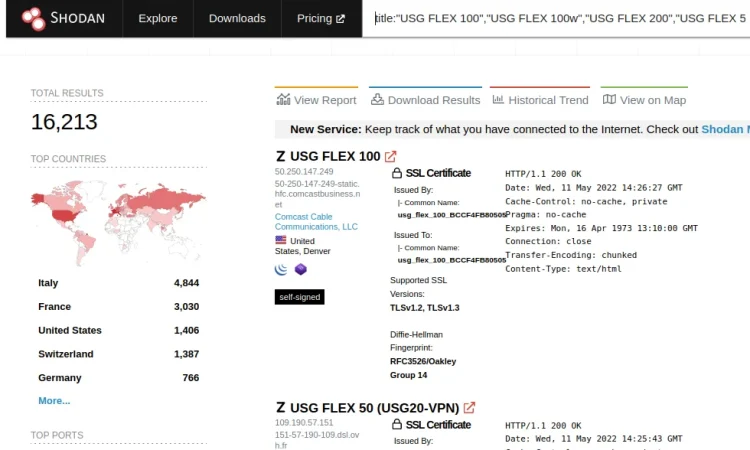Select the HTTP/1.1 200 OK line for USG FLEX 100
Image resolution: width=750 pixels, height=450 pixels.
543,174
